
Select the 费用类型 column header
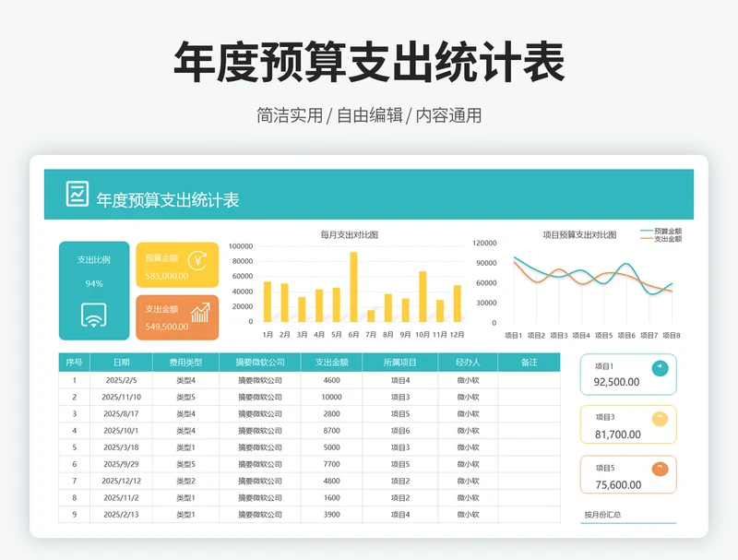click(x=186, y=363)
